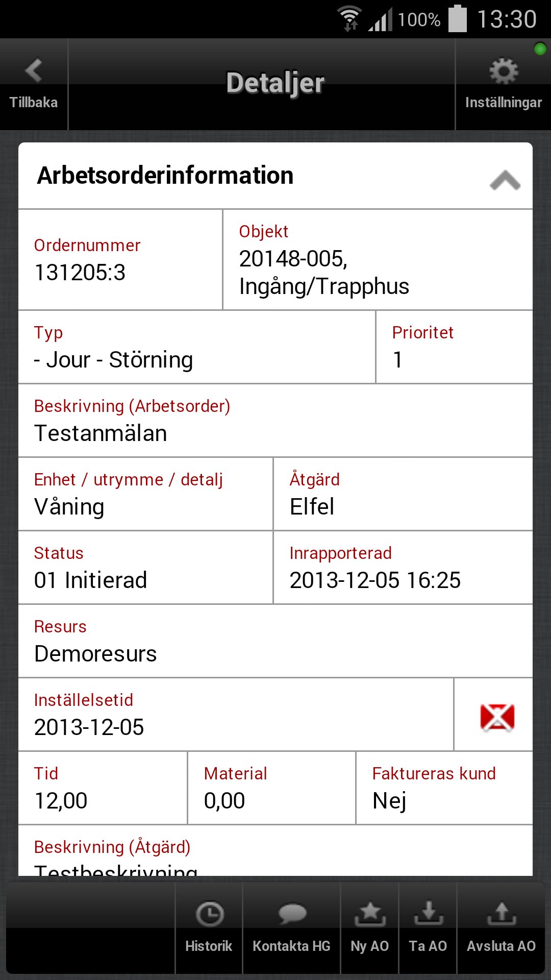
Task: Tap Ta AO download icon
Action: (x=428, y=914)
